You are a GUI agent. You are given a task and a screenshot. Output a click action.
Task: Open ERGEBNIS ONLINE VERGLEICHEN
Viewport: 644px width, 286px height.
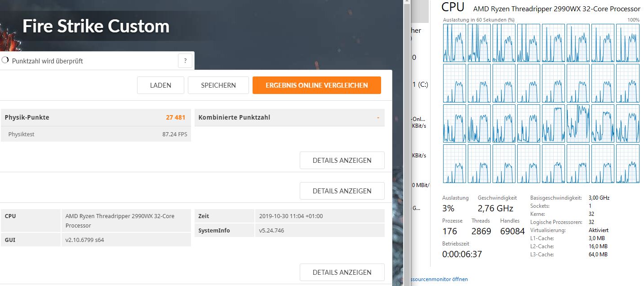[x=317, y=85]
